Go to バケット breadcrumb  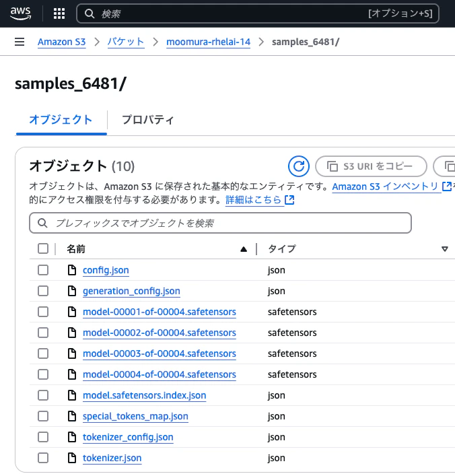point(126,42)
